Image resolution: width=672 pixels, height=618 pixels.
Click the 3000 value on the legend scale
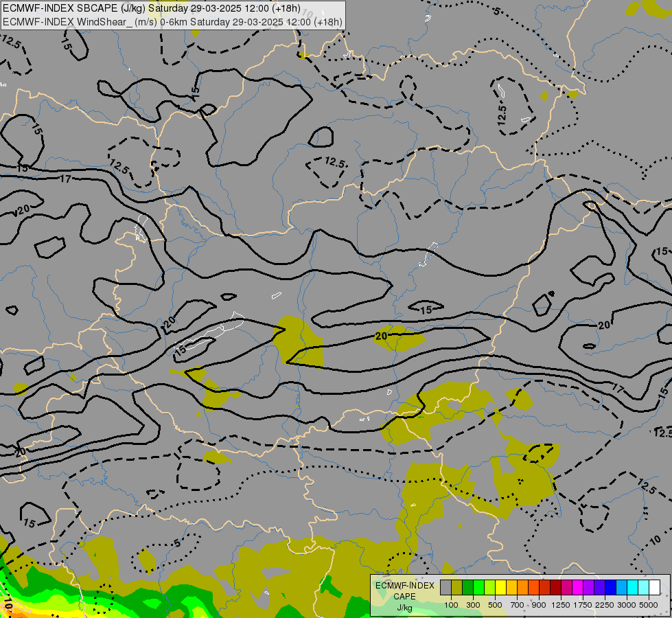(627, 605)
